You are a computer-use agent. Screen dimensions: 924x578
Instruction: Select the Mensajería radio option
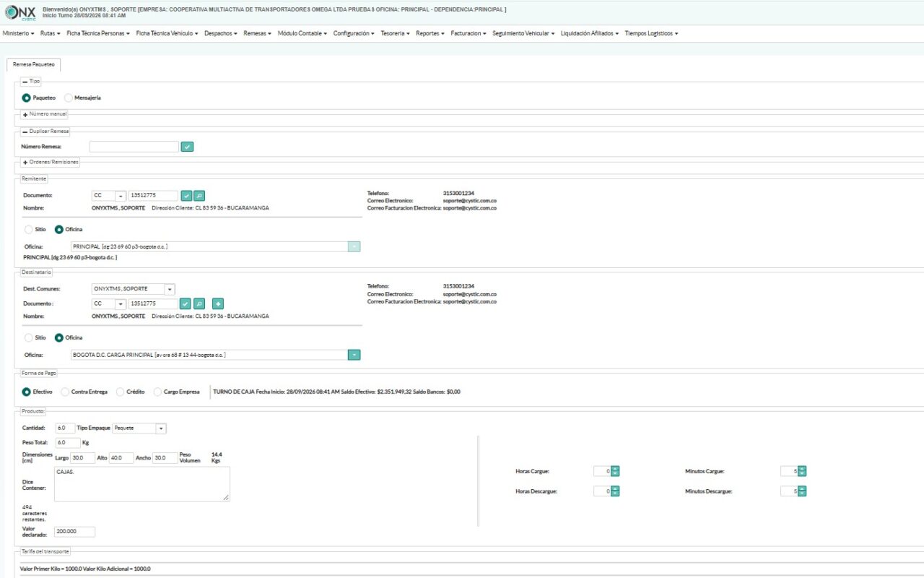point(69,98)
